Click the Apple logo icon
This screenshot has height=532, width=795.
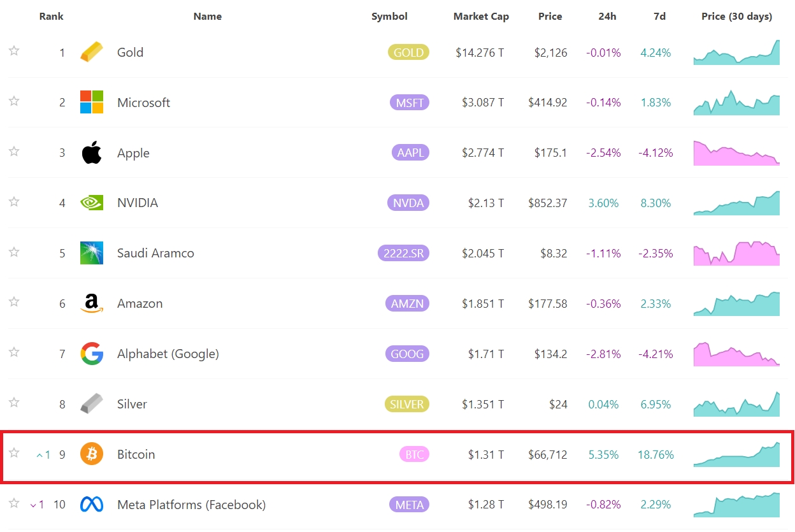pos(92,152)
